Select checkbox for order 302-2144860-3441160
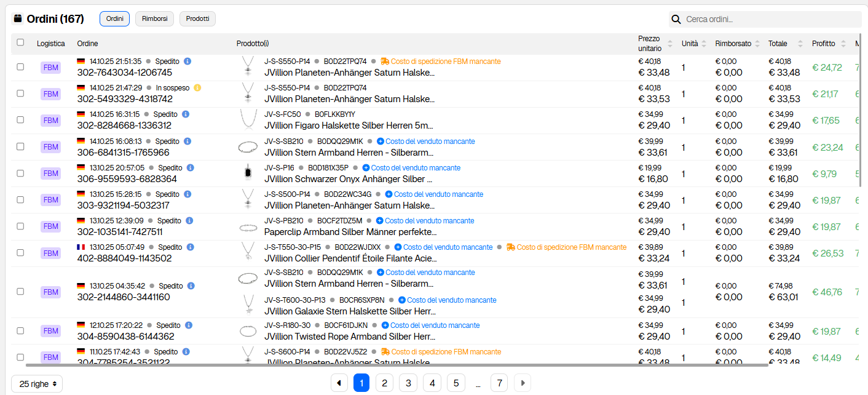 pyautogui.click(x=20, y=292)
